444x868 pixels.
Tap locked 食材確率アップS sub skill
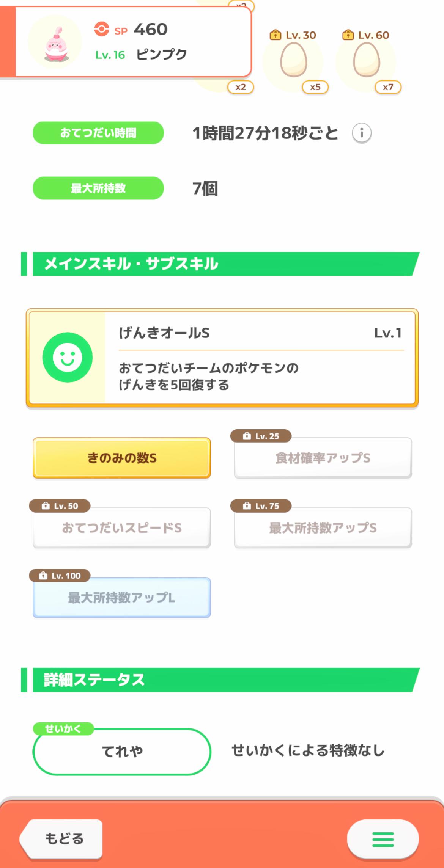pyautogui.click(x=323, y=458)
